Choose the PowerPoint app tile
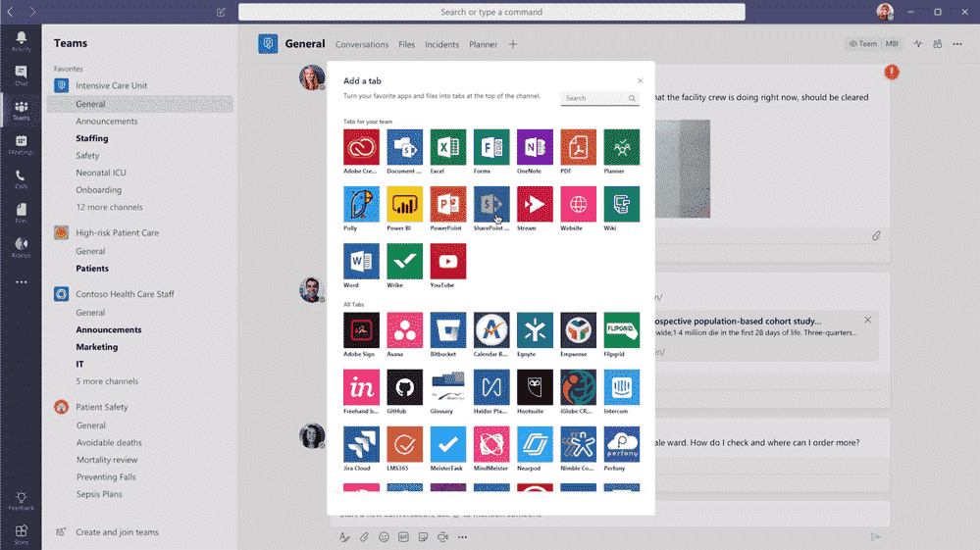Image resolution: width=980 pixels, height=550 pixels. 448,204
